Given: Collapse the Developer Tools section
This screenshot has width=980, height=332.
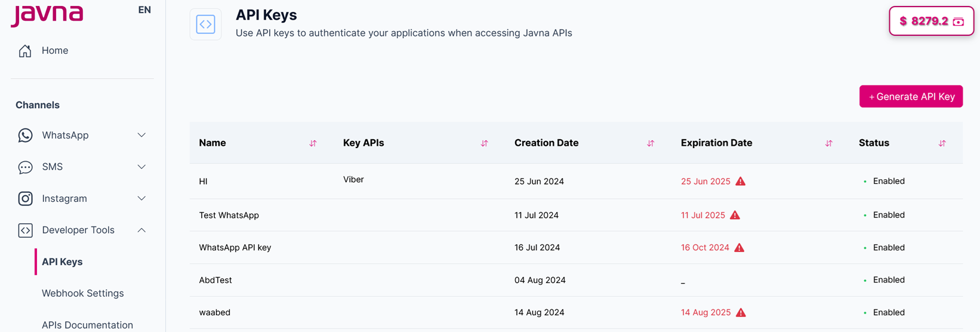Looking at the screenshot, I should click(141, 230).
